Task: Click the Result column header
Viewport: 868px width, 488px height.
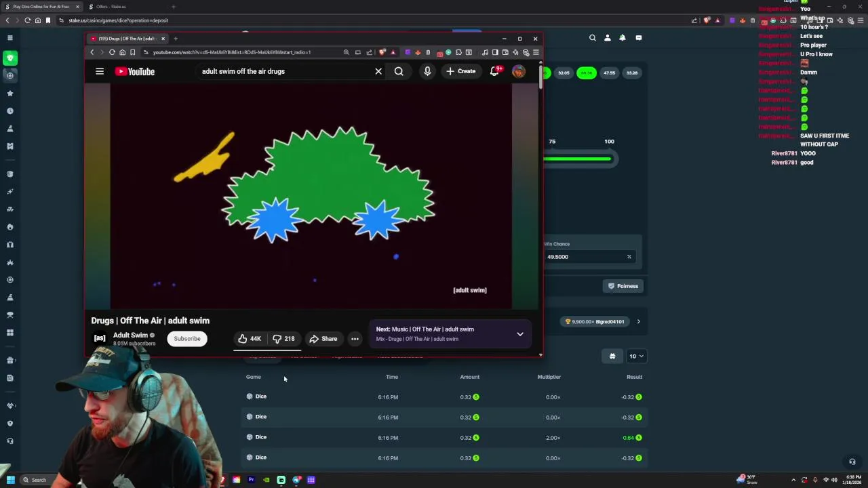Action: tap(634, 377)
